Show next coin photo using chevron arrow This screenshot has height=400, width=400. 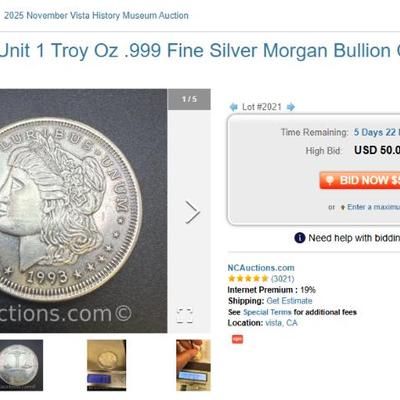point(192,212)
